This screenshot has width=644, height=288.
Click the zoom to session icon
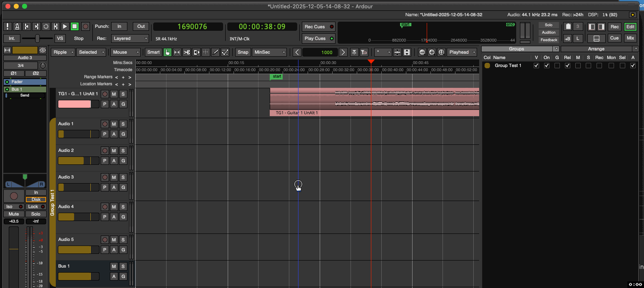(441, 52)
